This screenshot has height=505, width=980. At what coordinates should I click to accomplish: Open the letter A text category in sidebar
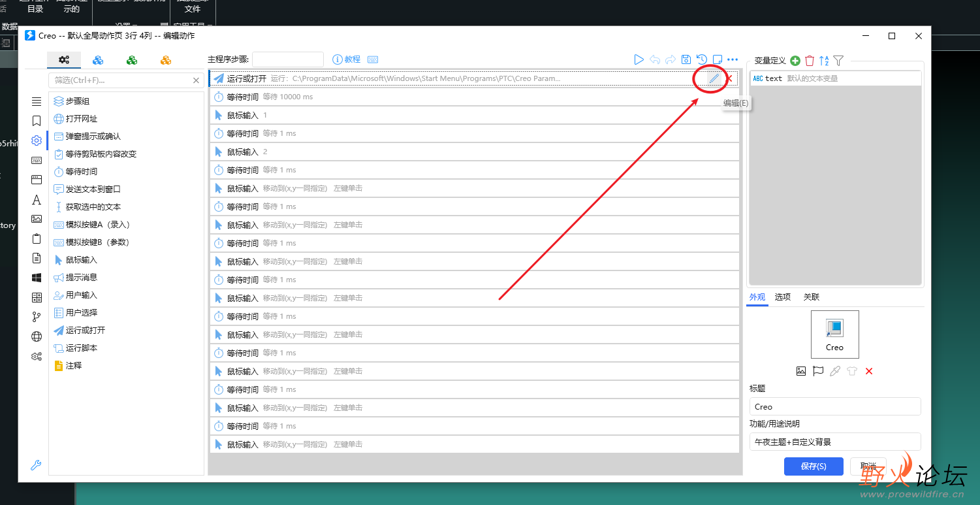click(x=37, y=199)
